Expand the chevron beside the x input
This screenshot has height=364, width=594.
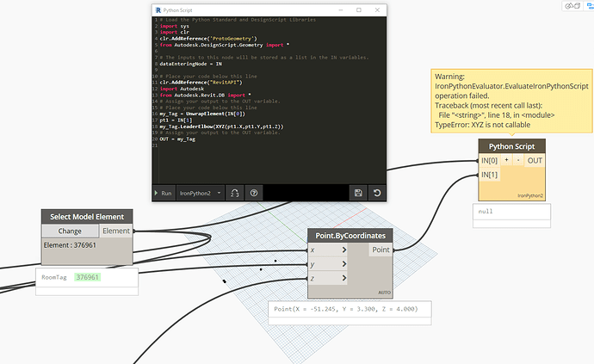click(x=344, y=250)
